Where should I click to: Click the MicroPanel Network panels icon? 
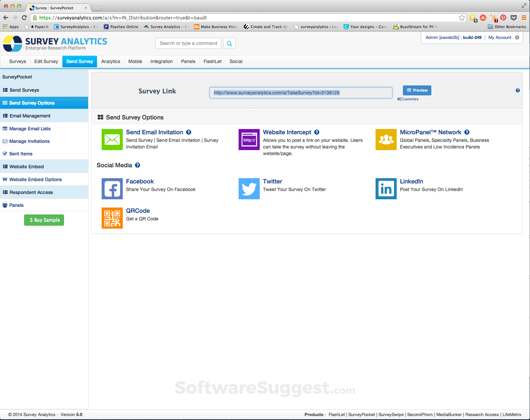click(386, 140)
